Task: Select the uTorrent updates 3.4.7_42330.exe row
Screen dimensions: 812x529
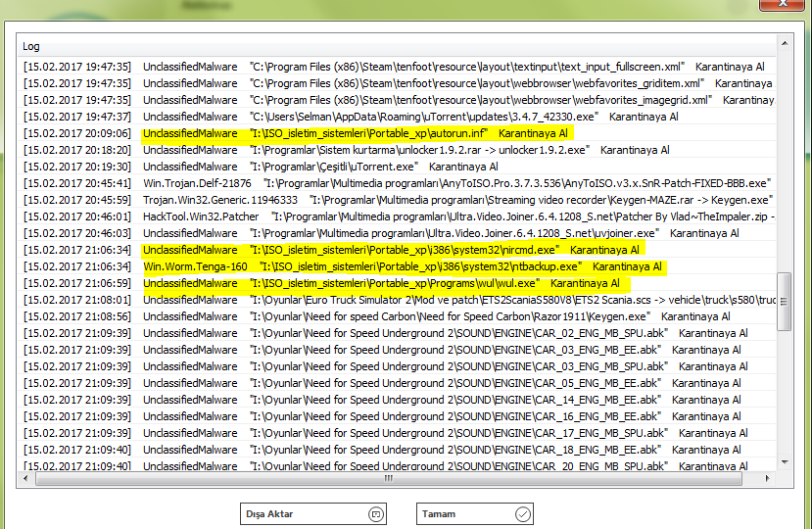Action: tap(398, 117)
